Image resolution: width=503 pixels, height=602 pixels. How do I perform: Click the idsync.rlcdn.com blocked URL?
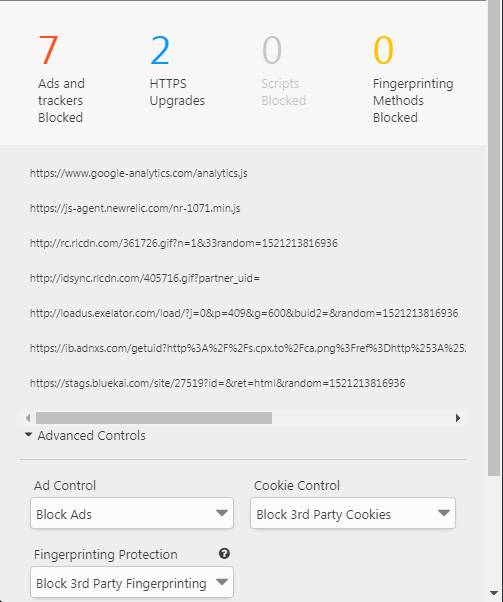(x=145, y=278)
